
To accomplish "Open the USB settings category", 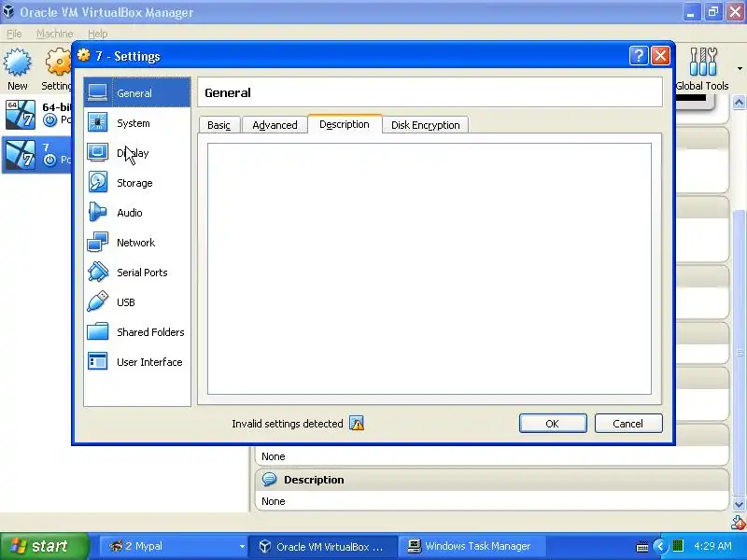I will pos(137,302).
